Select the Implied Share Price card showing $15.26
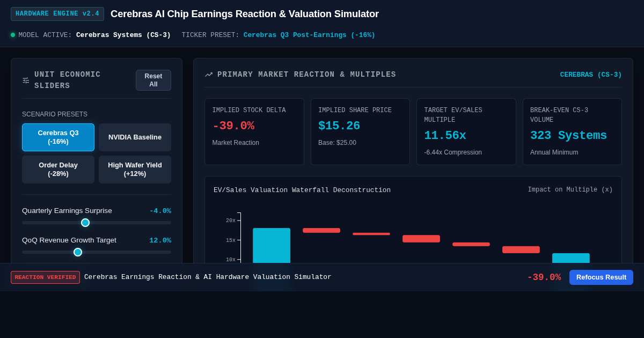This screenshot has width=644, height=338. (360, 131)
